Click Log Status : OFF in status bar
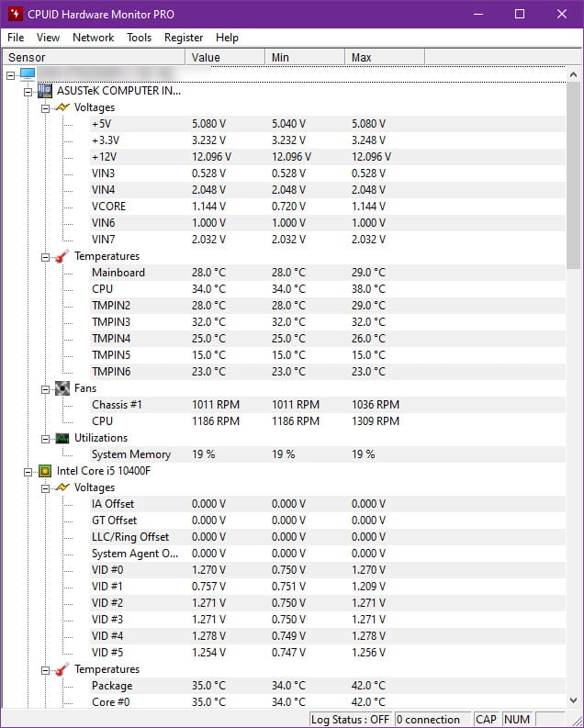The width and height of the screenshot is (584, 728). click(350, 720)
